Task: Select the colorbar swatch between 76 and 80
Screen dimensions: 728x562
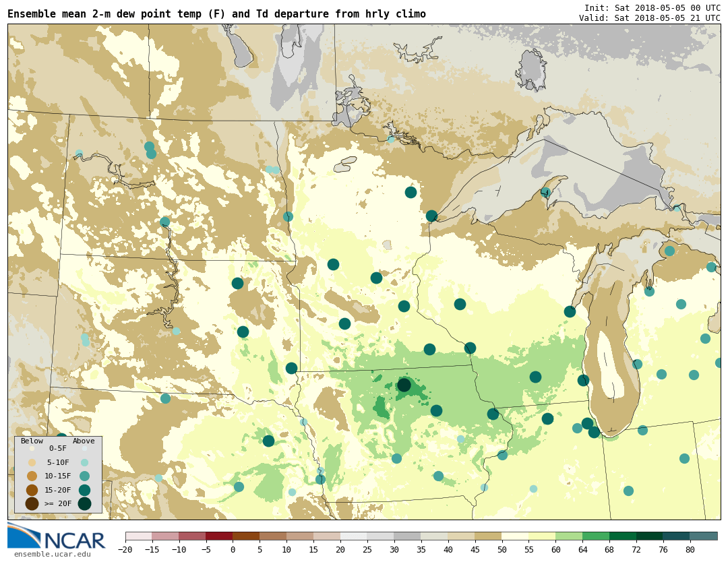Action: point(676,536)
